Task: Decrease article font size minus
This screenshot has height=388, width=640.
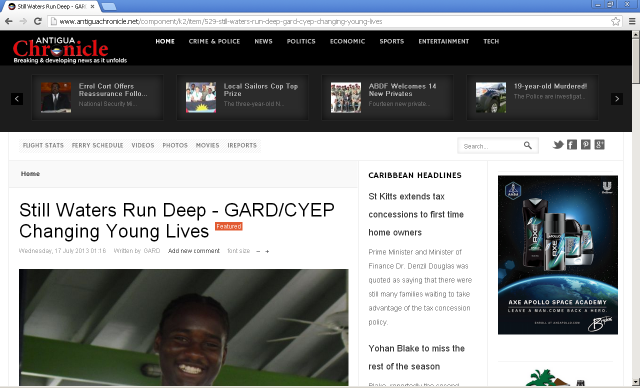Action: 258,251
